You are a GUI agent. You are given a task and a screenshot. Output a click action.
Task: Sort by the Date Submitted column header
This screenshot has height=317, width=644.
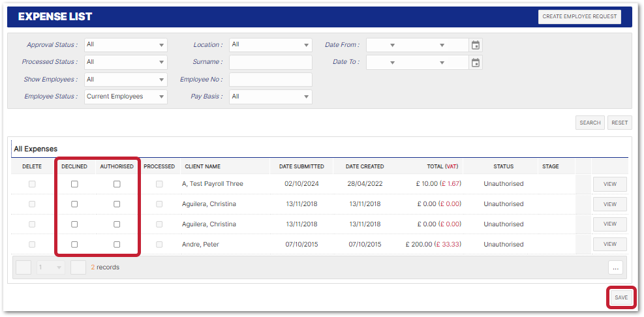(x=301, y=166)
